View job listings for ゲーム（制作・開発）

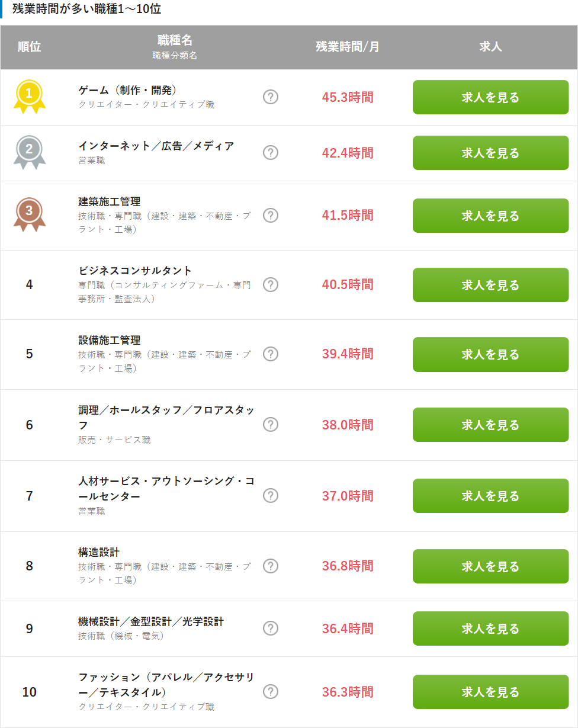[490, 97]
